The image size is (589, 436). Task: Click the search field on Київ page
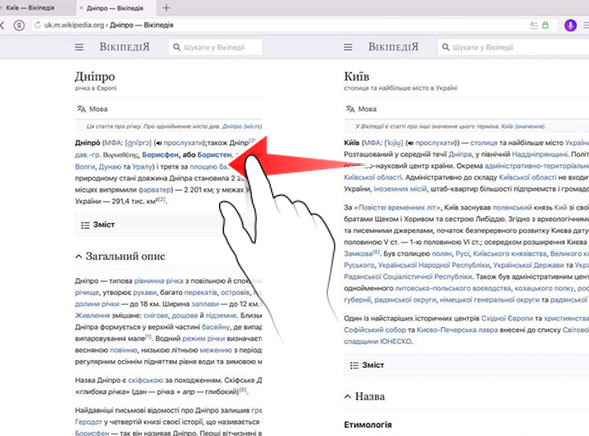point(513,47)
